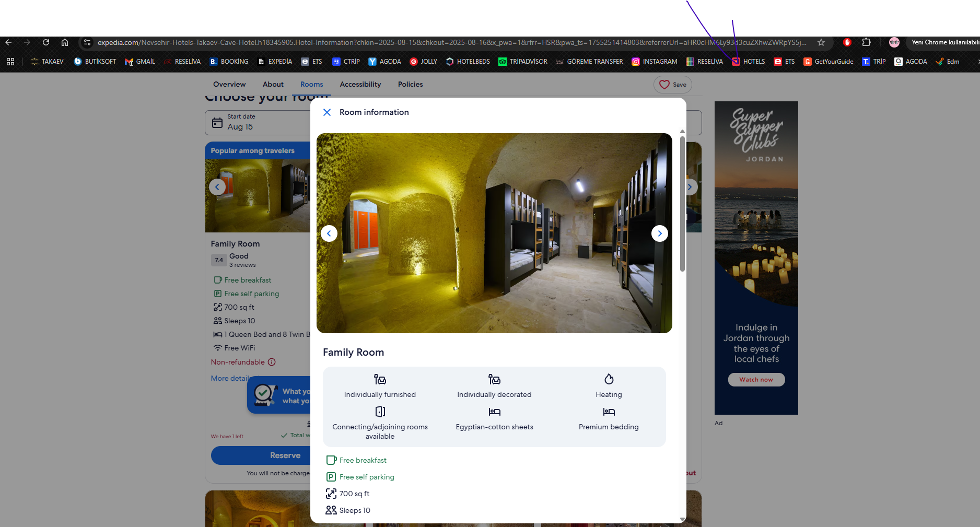Open the Chrome apps grid shortcut
This screenshot has height=527, width=980.
point(10,62)
